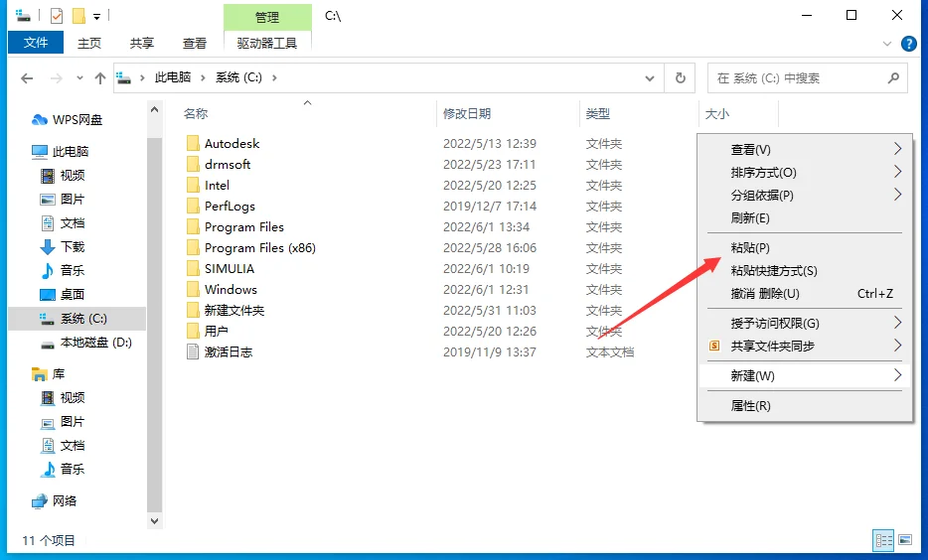Switch to the 共享 ribbon tab
Viewport: 928px width, 560px height.
[x=142, y=43]
